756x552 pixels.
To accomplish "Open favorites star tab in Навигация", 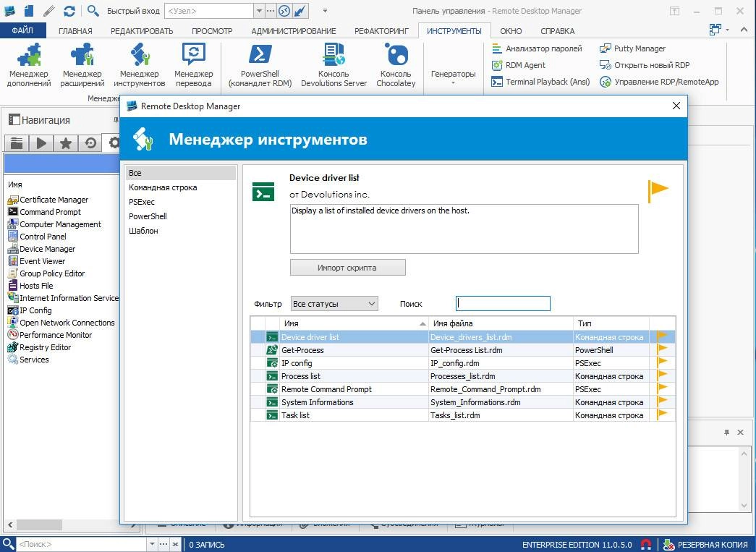I will click(66, 143).
